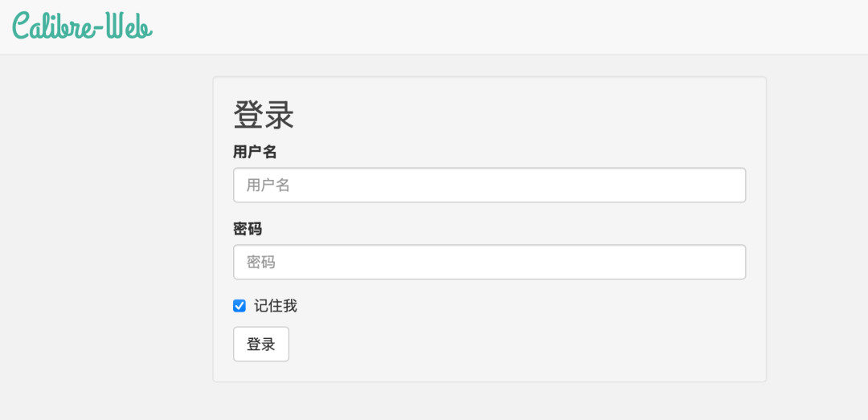The width and height of the screenshot is (868, 420).
Task: Open the Calibre-Web home logo link
Action: (83, 26)
